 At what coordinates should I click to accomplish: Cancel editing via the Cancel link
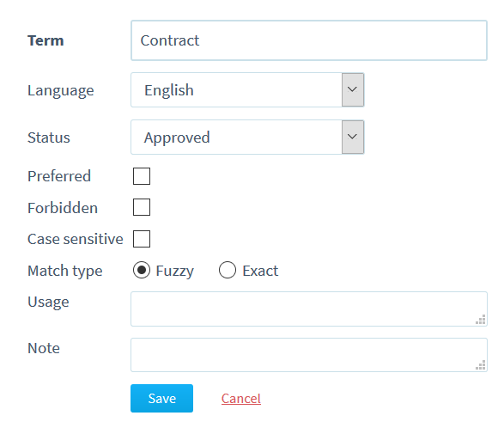(241, 399)
